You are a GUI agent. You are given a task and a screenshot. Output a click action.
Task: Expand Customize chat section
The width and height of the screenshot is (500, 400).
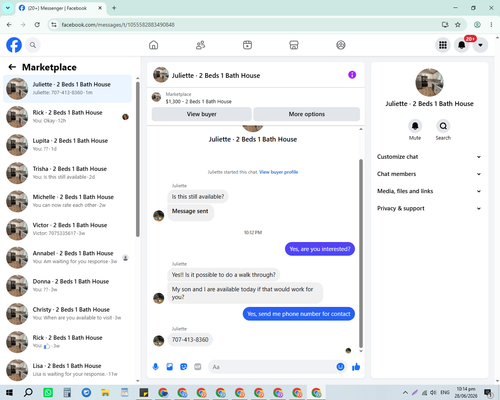[x=429, y=157]
